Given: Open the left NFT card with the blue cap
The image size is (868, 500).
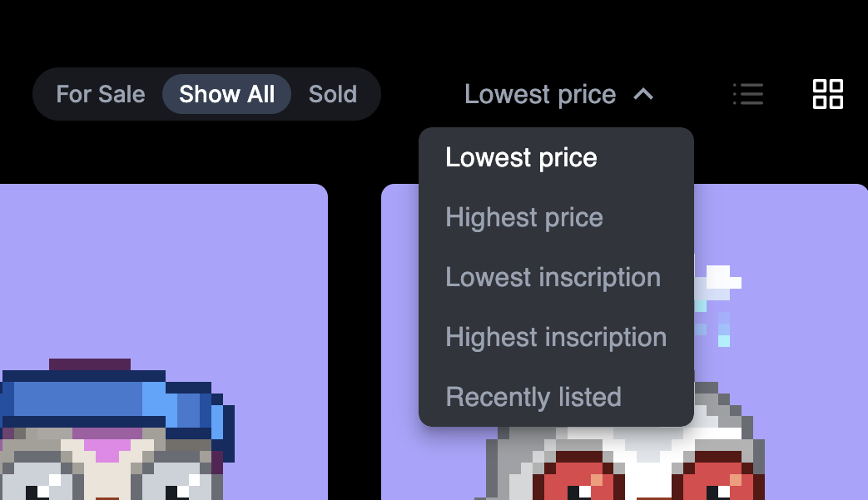Looking at the screenshot, I should click(x=163, y=342).
